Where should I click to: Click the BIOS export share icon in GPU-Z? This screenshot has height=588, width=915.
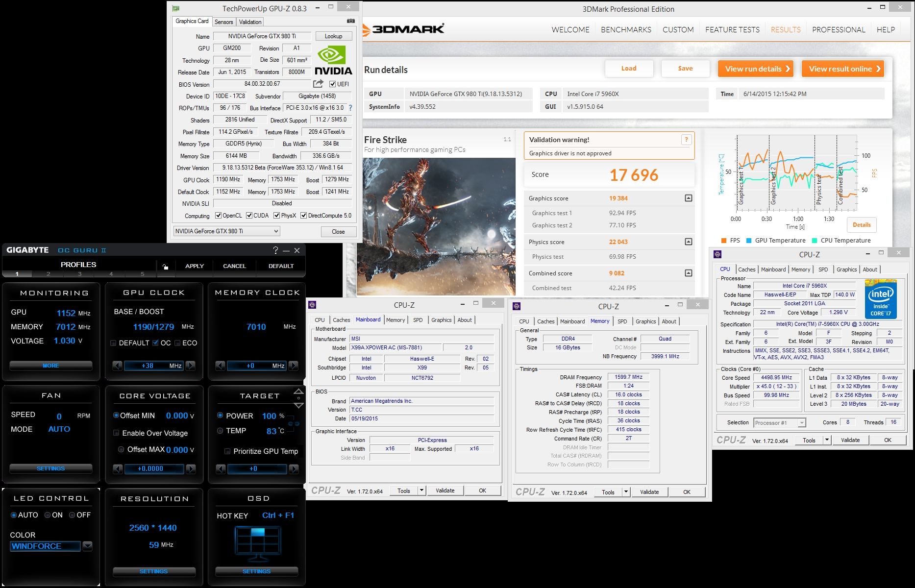[x=319, y=84]
